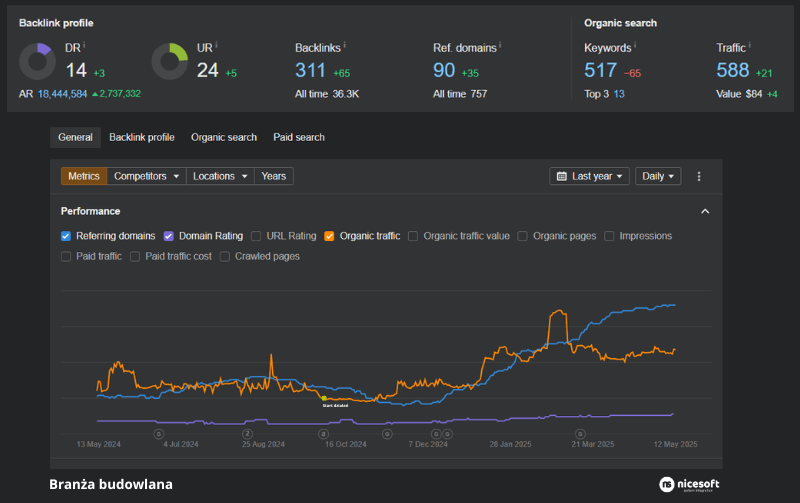800x503 pixels.
Task: Click the green start-of-work marker on chart
Action: pyautogui.click(x=324, y=398)
